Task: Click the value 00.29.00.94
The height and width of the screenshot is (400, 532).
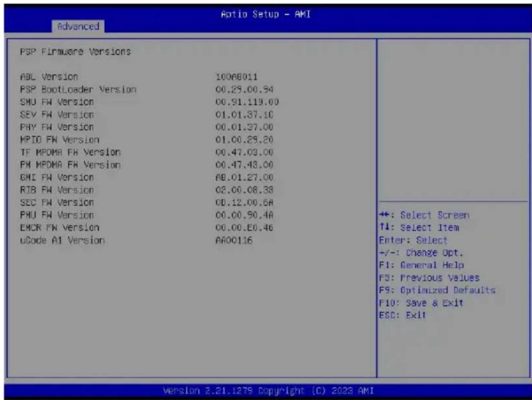Action: click(x=244, y=90)
